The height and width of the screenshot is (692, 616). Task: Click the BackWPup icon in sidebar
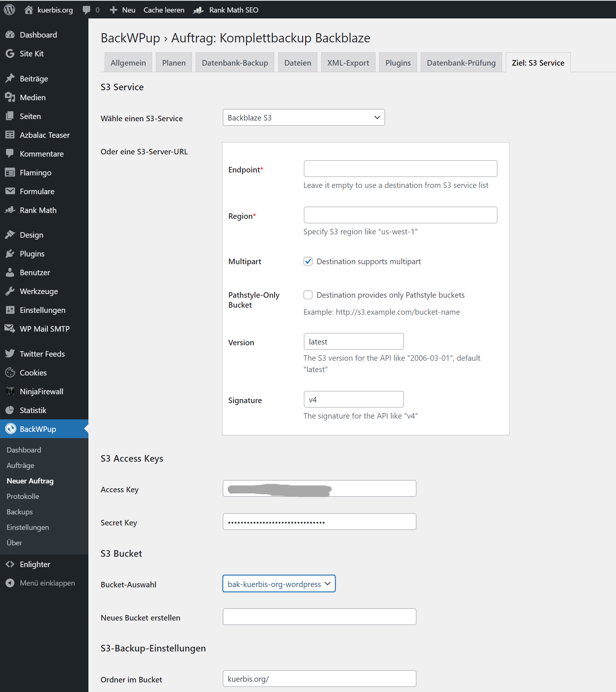click(x=11, y=429)
